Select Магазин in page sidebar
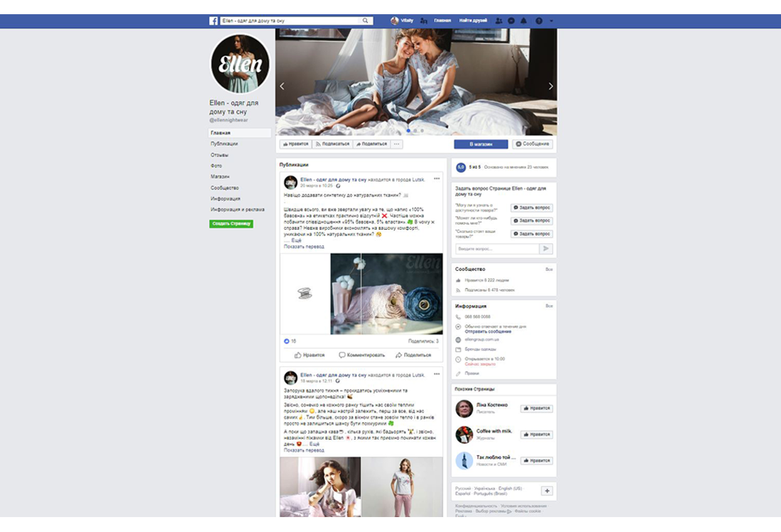This screenshot has height=532, width=781. tap(219, 177)
